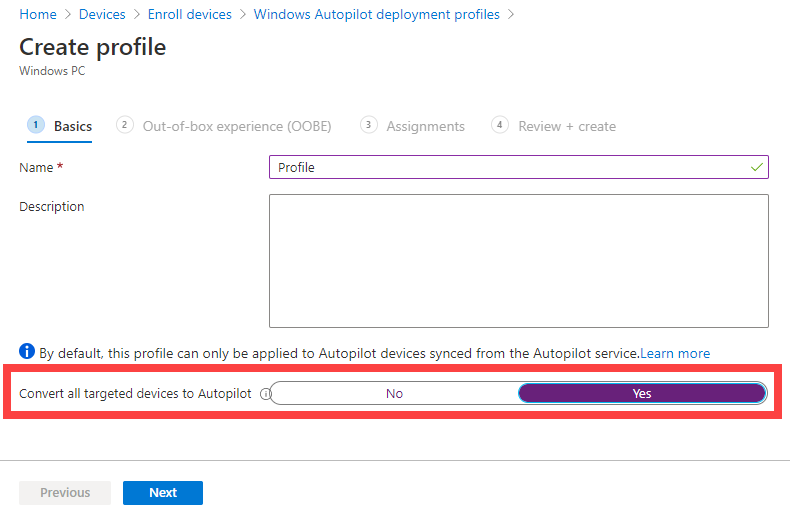Click the green checkmark in Name field
This screenshot has height=518, width=790.
[757, 167]
